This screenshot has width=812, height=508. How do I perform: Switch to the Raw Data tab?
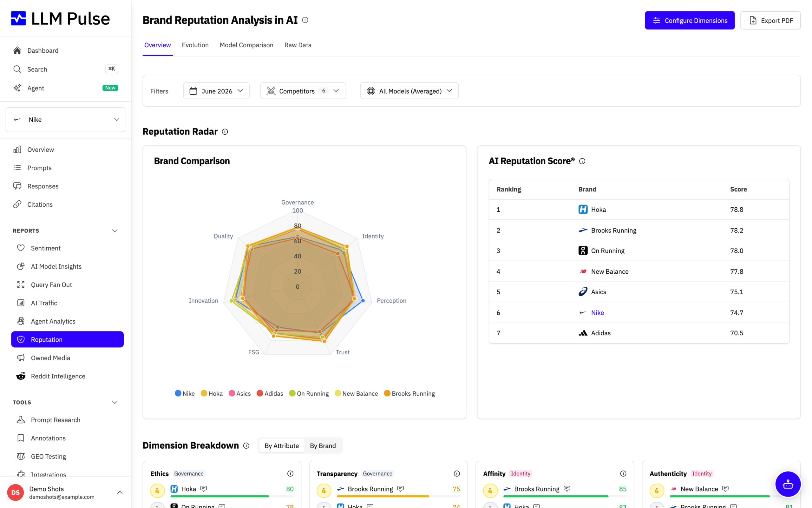tap(298, 45)
